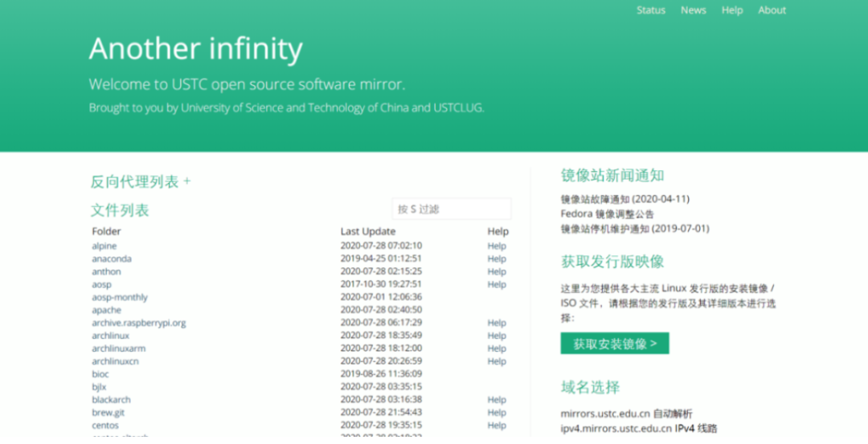This screenshot has height=444, width=868.
Task: Open the bioc folder
Action: point(100,374)
